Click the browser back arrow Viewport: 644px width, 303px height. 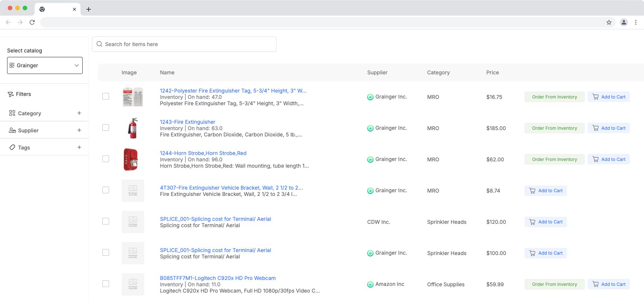[8, 22]
